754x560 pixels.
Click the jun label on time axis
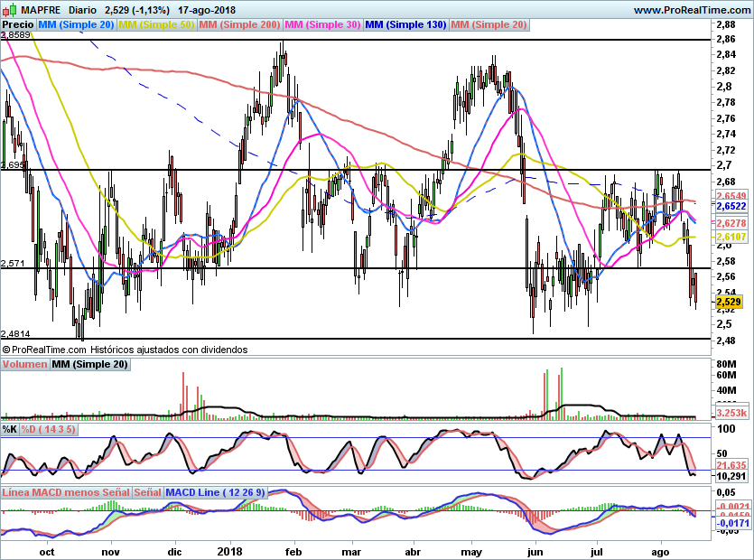coord(535,552)
